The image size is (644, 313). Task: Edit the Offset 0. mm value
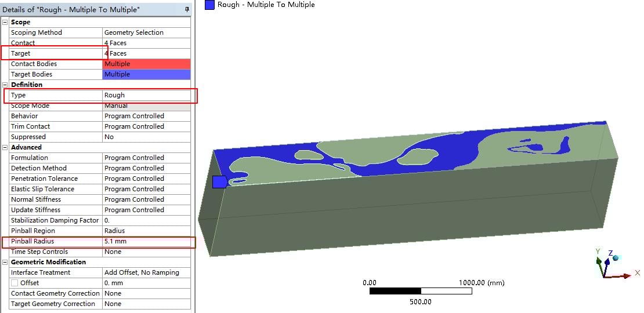(x=146, y=283)
